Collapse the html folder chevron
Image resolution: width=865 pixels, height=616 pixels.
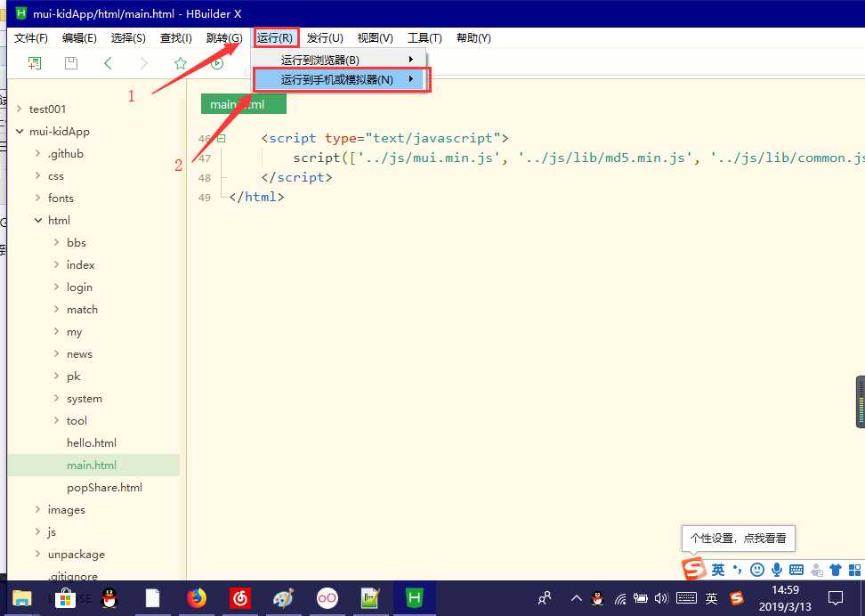pyautogui.click(x=38, y=220)
